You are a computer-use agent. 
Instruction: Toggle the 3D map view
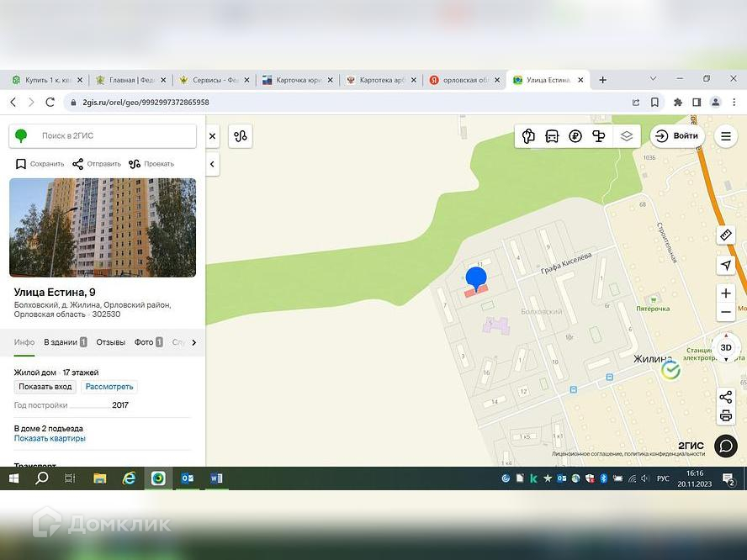tap(726, 347)
